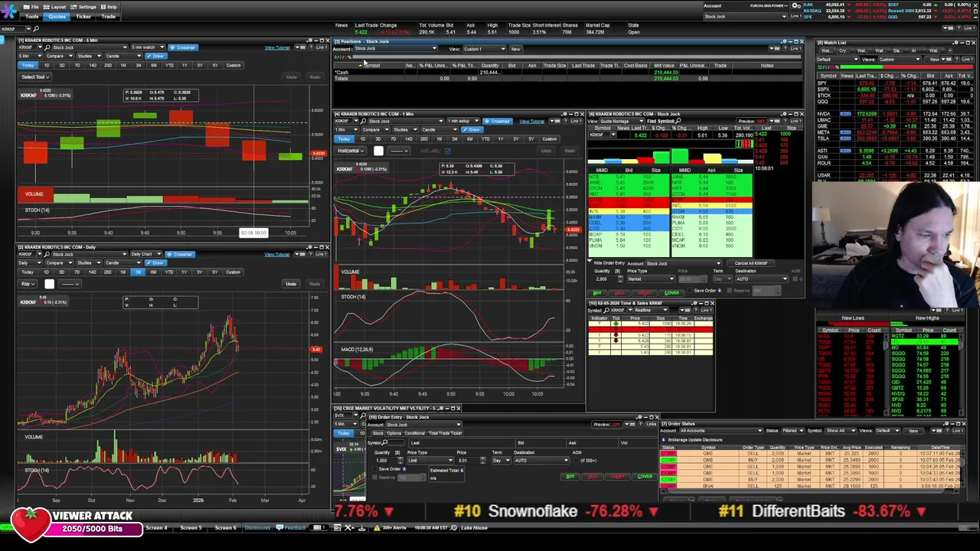980x551 pixels.
Task: Click Cancel All KRKNF
Action: point(751,263)
